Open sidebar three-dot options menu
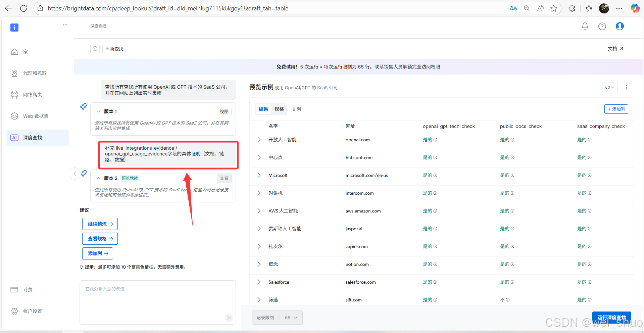Screen dimensions: 644x333 (x=65, y=25)
